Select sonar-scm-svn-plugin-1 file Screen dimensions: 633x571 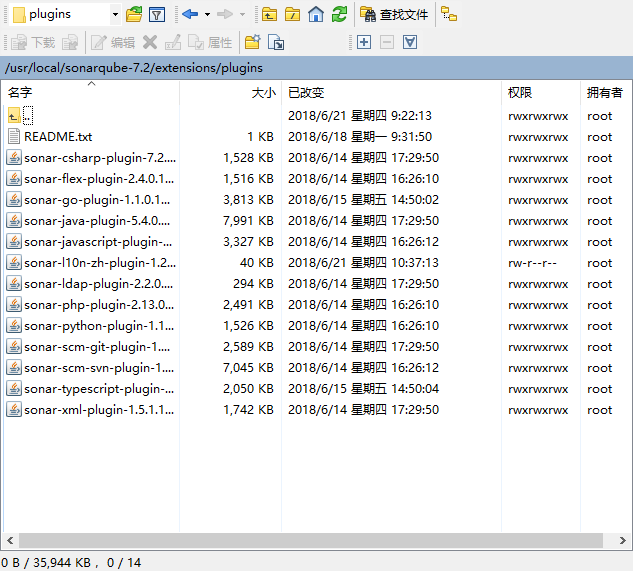point(99,368)
